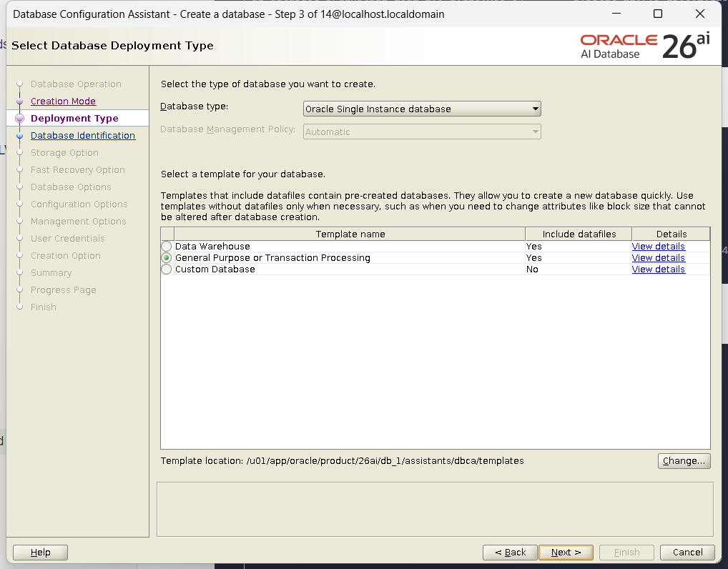The width and height of the screenshot is (728, 569).
Task: View details for Data Warehouse template
Action: (x=658, y=247)
